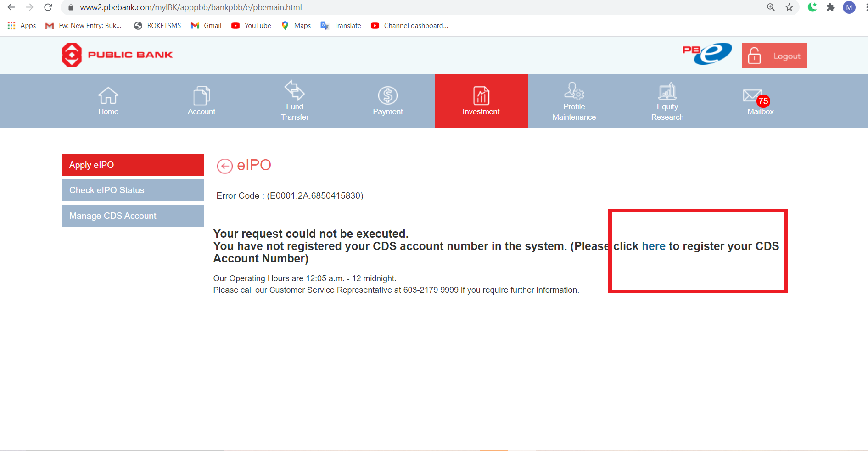Click the Logout button
The width and height of the screenshot is (868, 451).
774,56
